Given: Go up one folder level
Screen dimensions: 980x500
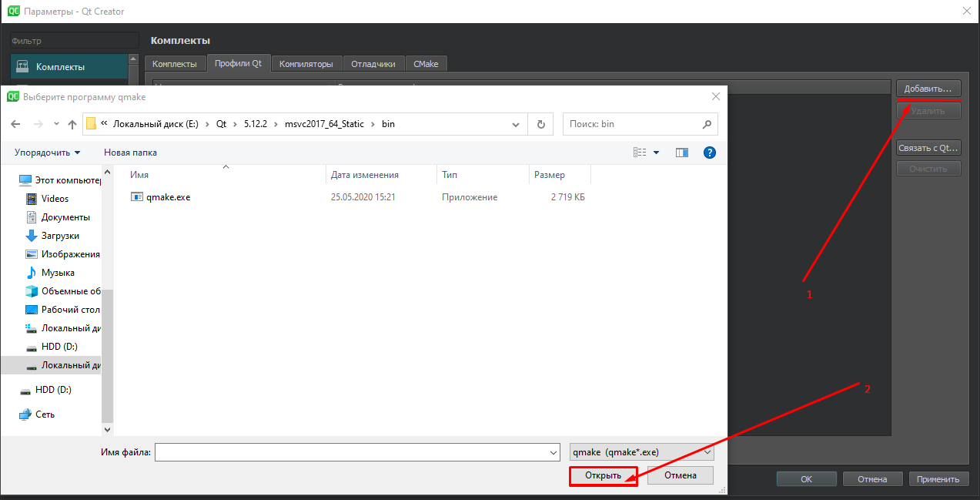Looking at the screenshot, I should coord(72,124).
